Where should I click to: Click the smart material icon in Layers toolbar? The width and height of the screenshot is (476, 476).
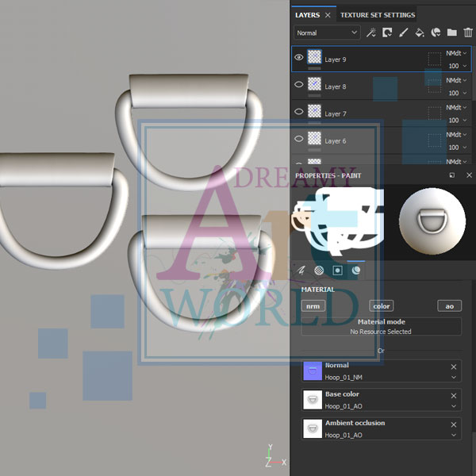point(436,33)
